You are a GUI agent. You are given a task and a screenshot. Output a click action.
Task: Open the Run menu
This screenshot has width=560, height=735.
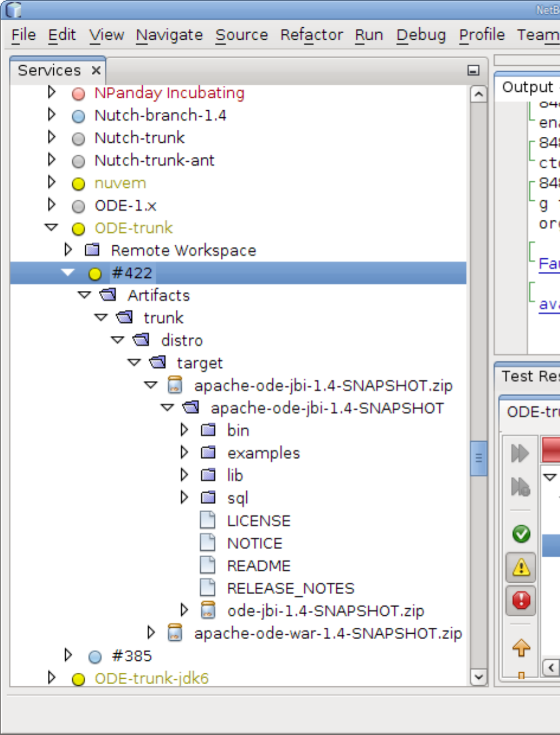369,35
